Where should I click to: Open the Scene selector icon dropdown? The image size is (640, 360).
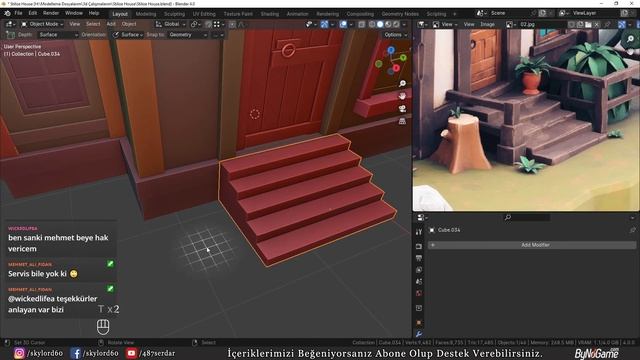tap(481, 13)
